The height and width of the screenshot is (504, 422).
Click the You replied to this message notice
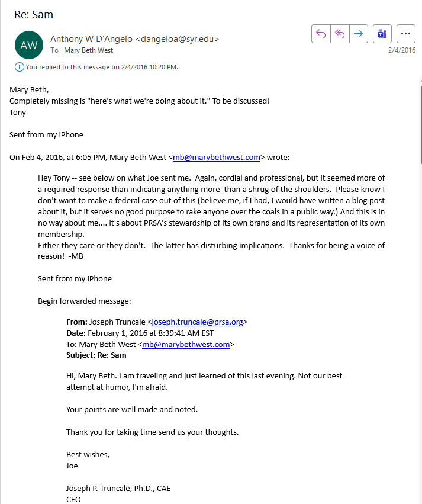click(x=102, y=67)
